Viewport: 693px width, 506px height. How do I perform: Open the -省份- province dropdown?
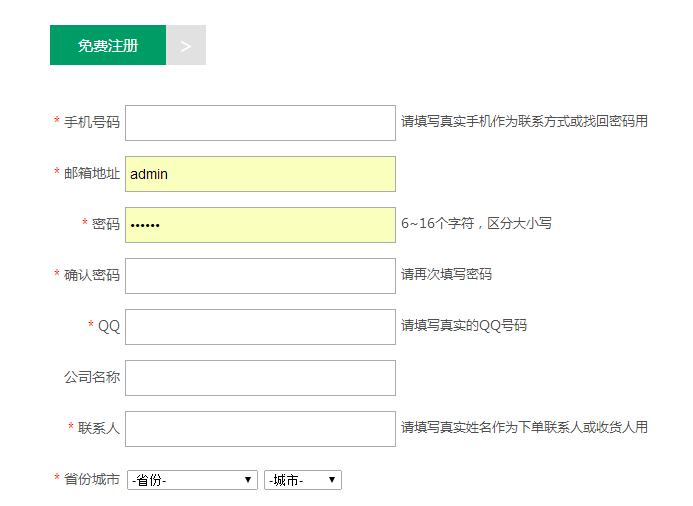(x=192, y=480)
